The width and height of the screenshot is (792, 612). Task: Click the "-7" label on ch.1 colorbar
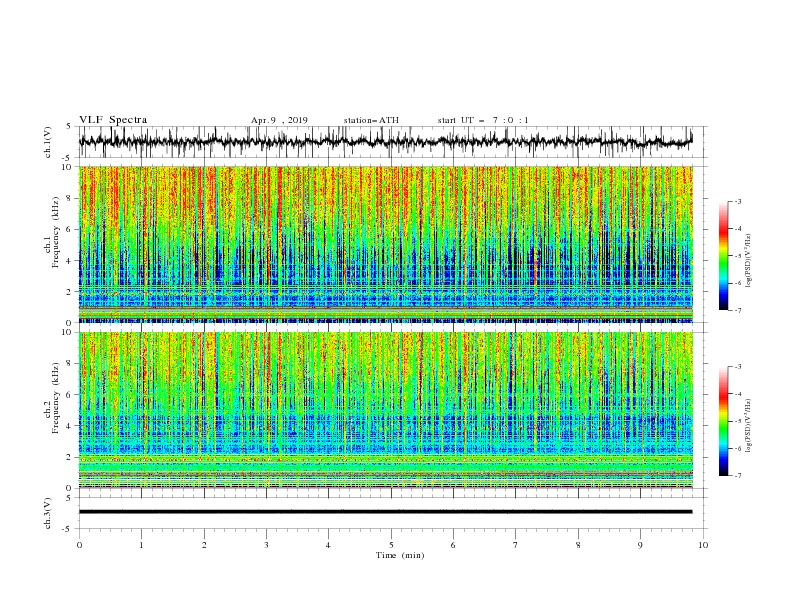[x=738, y=310]
